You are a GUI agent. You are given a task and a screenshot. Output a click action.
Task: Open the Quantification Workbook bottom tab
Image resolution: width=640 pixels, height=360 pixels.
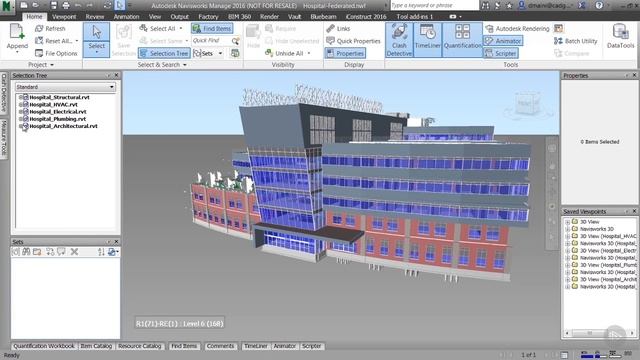pyautogui.click(x=44, y=346)
